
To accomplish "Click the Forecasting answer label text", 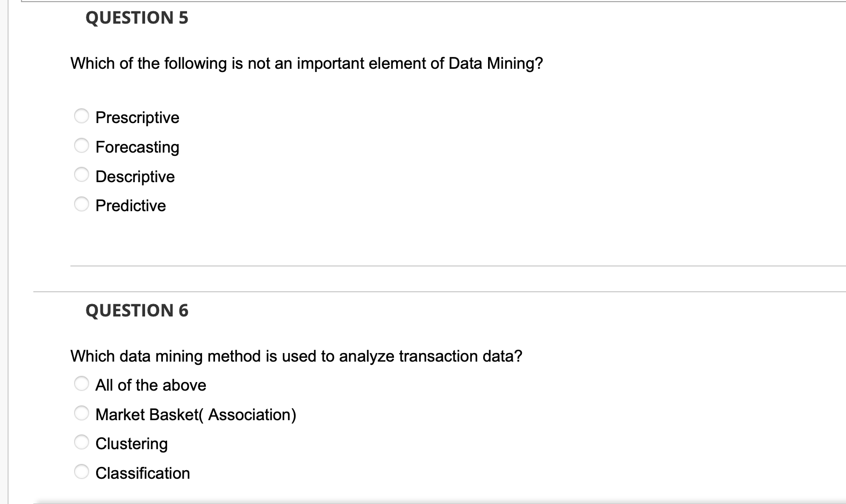I will point(137,147).
